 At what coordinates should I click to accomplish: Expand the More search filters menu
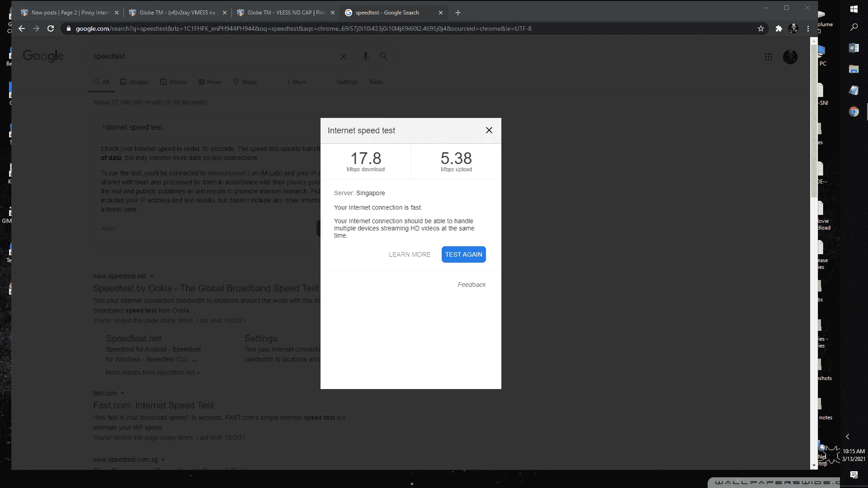[x=296, y=82]
